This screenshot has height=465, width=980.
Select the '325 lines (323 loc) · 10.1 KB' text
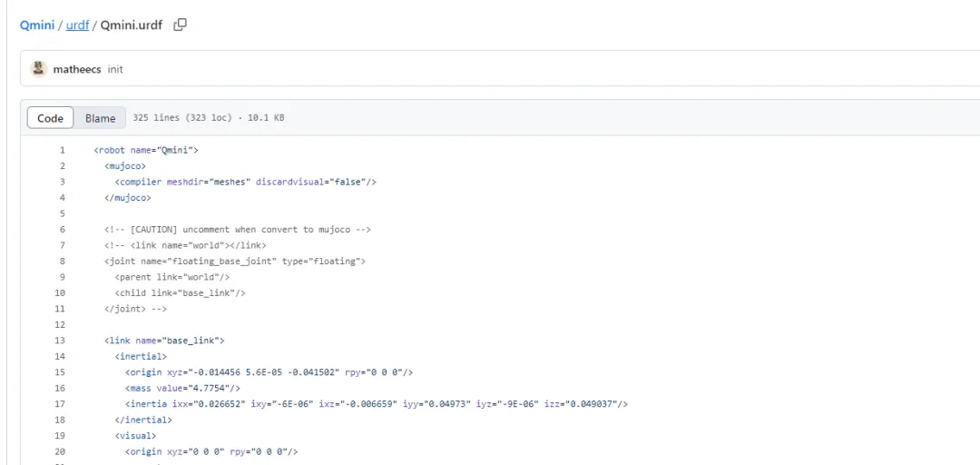209,118
